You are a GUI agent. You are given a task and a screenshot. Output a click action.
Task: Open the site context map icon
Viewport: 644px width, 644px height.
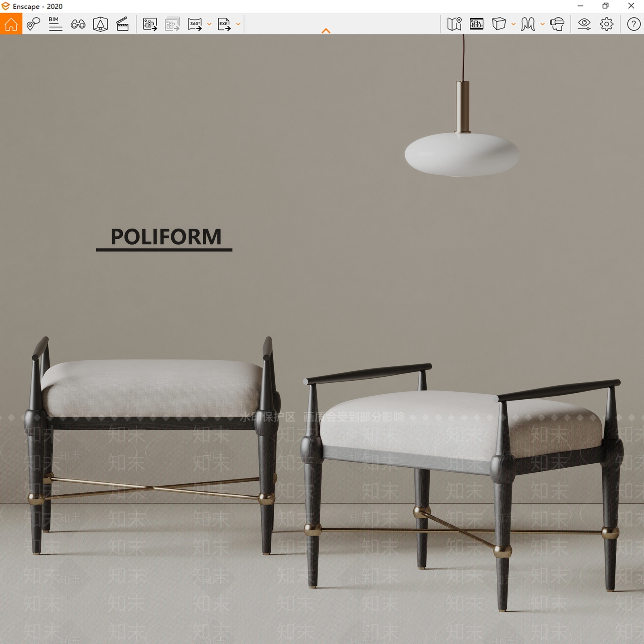pos(454,24)
